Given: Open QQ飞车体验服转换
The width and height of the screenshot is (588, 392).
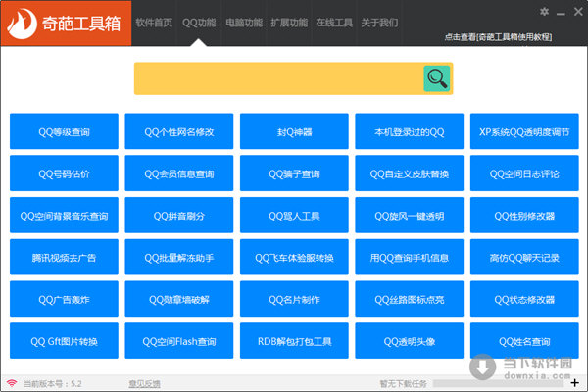Looking at the screenshot, I should click(294, 257).
